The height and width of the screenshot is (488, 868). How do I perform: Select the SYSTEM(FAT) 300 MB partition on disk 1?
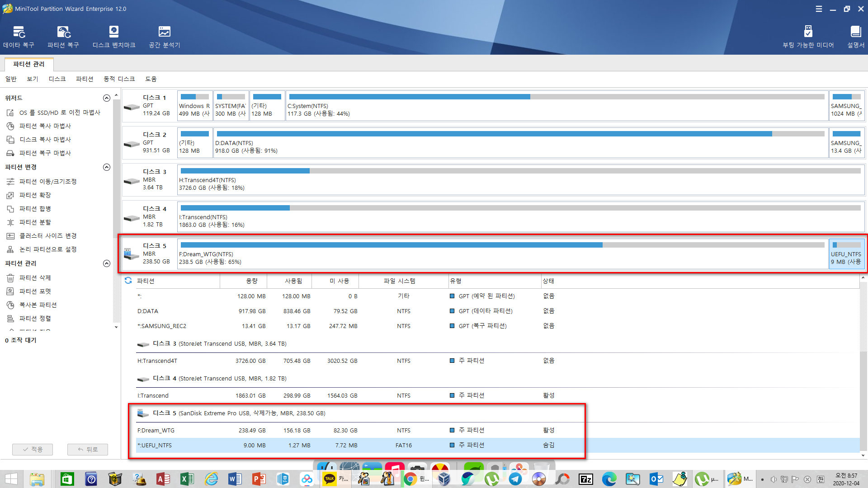[231, 106]
